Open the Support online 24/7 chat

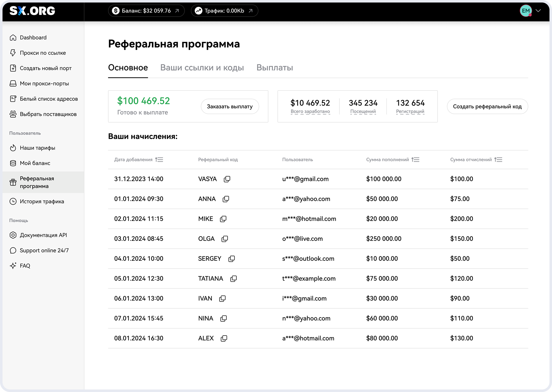44,250
